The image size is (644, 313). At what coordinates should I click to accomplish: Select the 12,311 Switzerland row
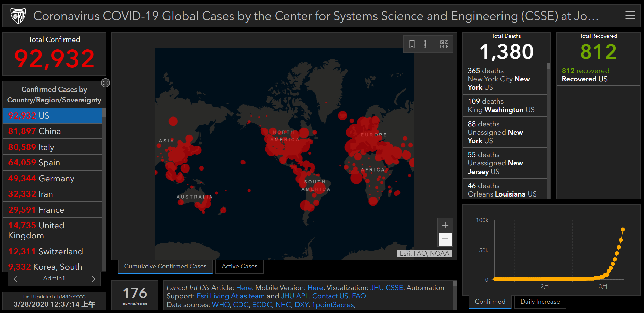[x=53, y=251]
